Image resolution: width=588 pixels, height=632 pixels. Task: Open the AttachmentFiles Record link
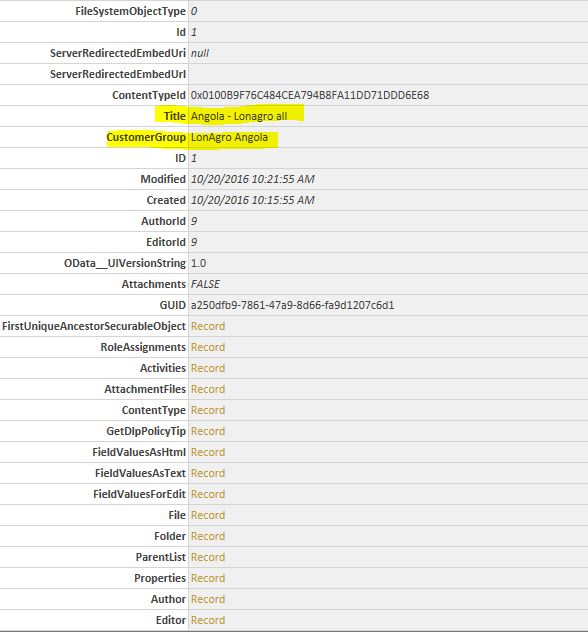coord(208,389)
